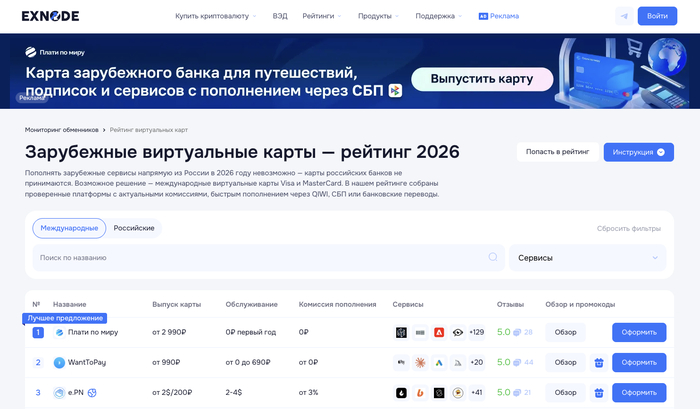The image size is (700, 409).
Task: Click the Войти button
Action: 657,16
